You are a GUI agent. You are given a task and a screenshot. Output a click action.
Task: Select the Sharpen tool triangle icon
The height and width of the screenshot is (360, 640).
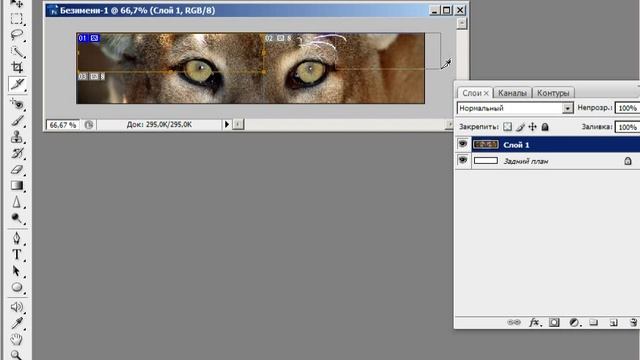click(17, 202)
